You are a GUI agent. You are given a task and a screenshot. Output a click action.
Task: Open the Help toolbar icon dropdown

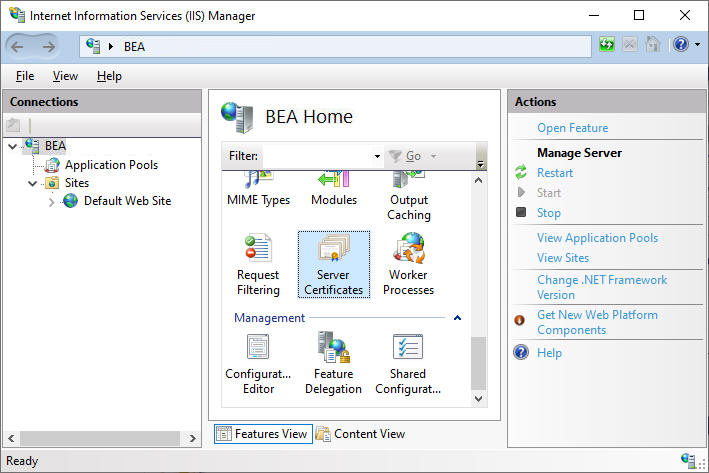(x=697, y=45)
